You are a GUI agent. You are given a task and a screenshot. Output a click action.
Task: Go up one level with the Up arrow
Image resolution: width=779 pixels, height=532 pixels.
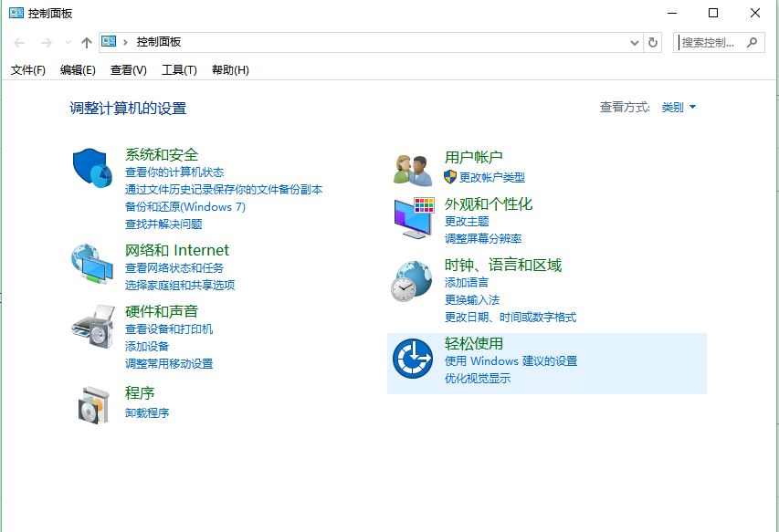(87, 43)
